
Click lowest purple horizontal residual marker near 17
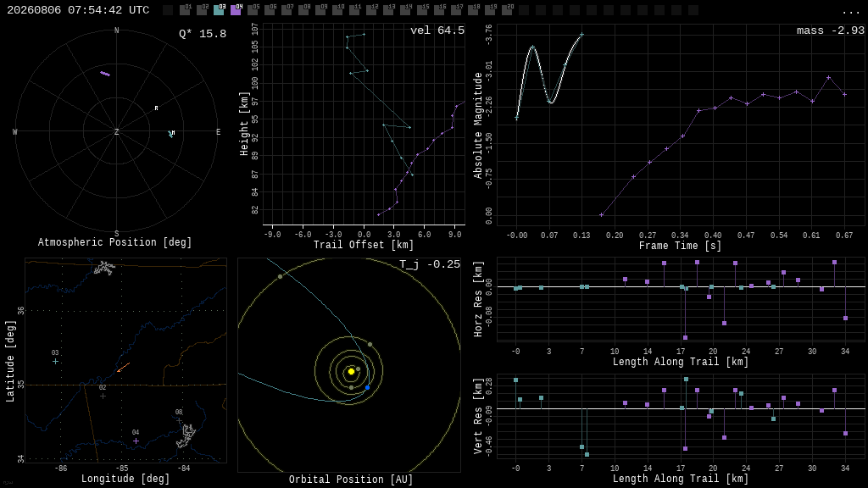click(685, 337)
